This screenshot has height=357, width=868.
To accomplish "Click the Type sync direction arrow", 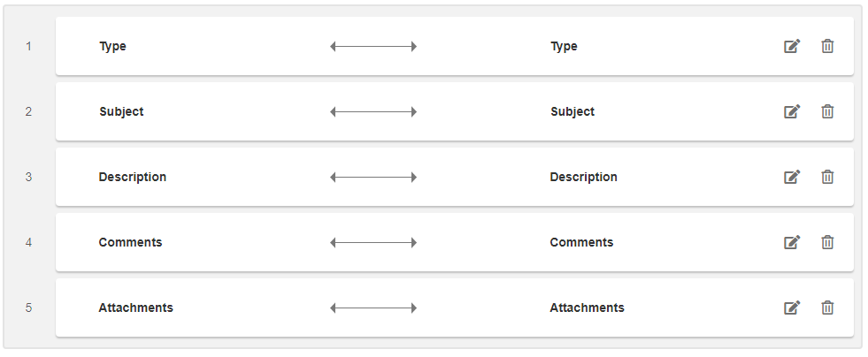I will click(x=373, y=46).
